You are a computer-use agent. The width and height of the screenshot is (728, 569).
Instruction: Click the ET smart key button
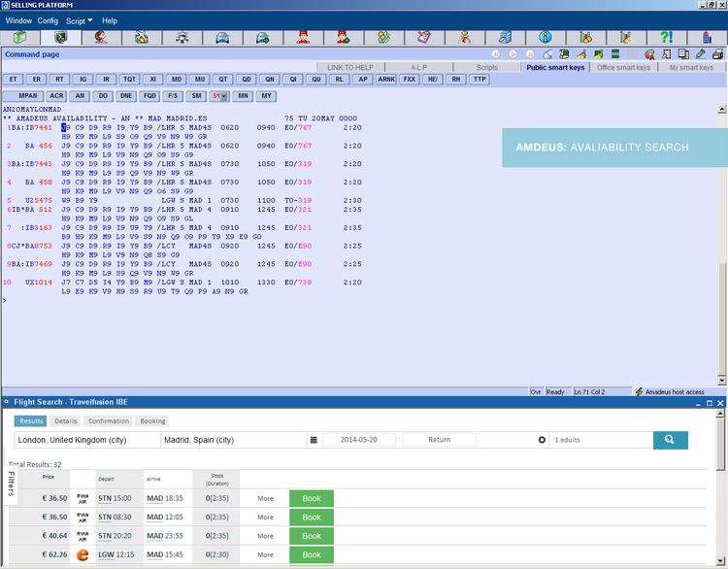(13, 80)
